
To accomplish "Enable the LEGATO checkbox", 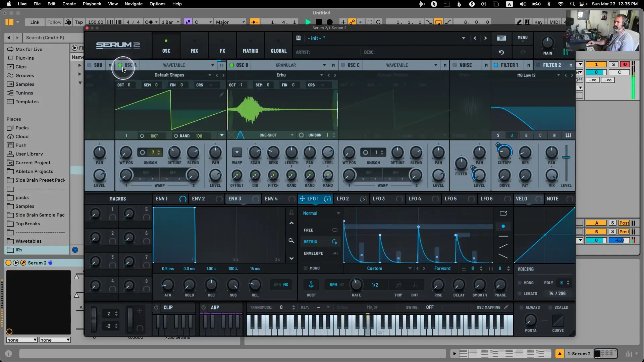I will tap(520, 294).
